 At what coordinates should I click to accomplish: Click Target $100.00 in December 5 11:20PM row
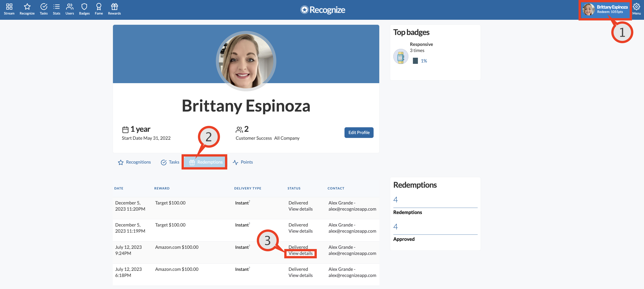coord(170,203)
